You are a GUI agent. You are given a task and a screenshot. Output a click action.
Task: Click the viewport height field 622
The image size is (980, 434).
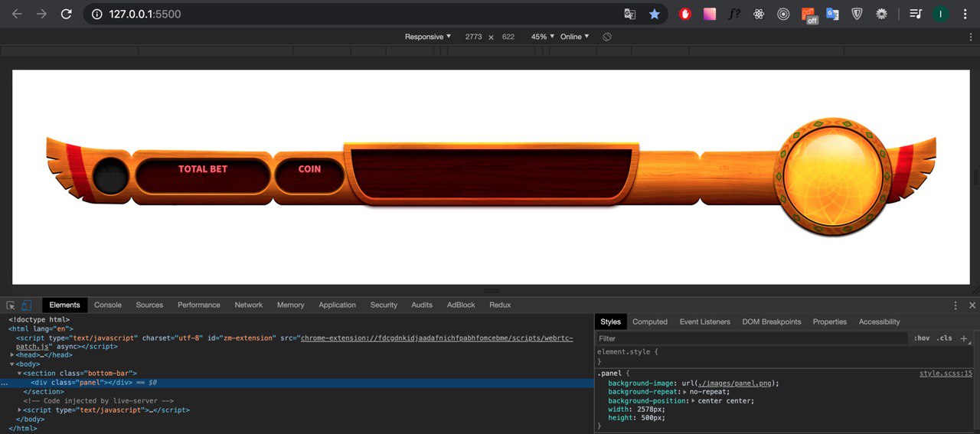pyautogui.click(x=508, y=37)
